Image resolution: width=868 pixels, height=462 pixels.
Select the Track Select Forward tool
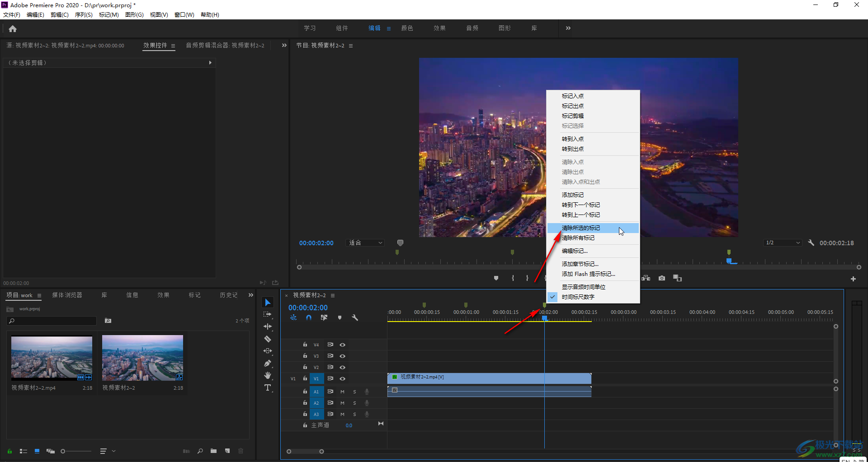[x=268, y=314]
